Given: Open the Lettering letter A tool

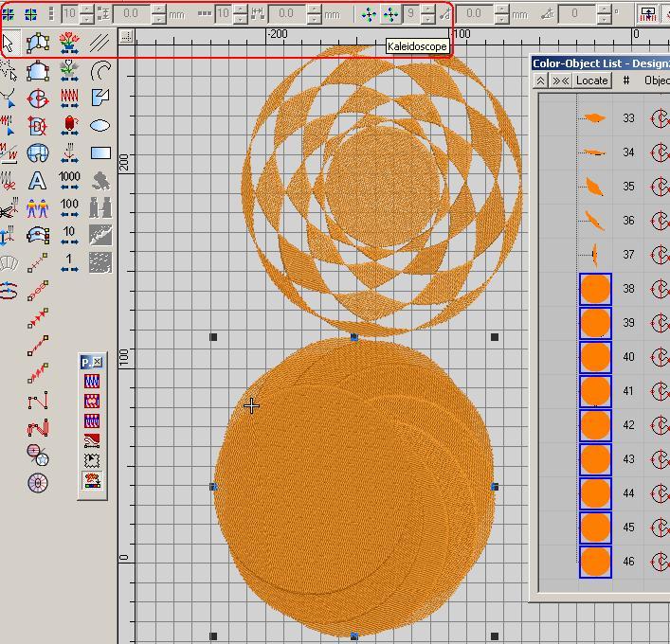Looking at the screenshot, I should 38,181.
